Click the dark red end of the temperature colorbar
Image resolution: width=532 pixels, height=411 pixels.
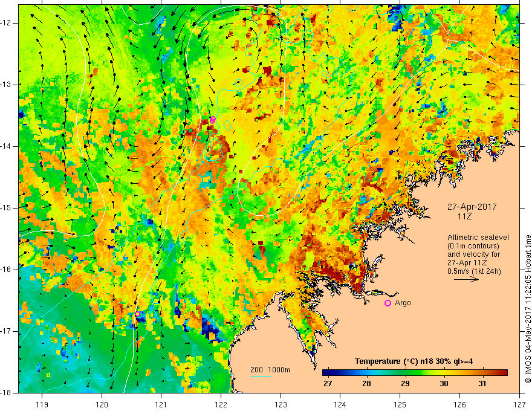(x=503, y=373)
